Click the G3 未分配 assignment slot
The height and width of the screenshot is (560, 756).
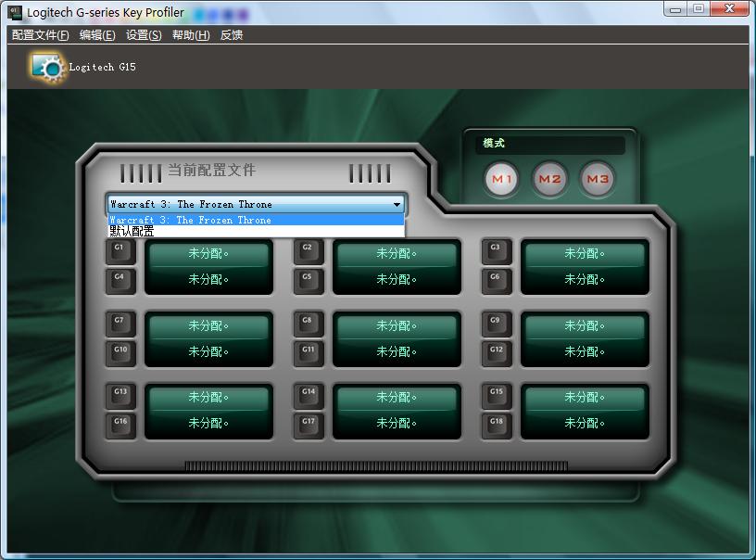[585, 254]
